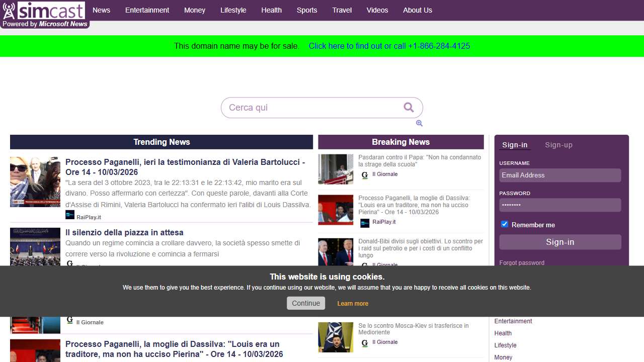Viewport: 644px width, 362px height.
Task: Click the Sign-in submit button
Action: 560,242
